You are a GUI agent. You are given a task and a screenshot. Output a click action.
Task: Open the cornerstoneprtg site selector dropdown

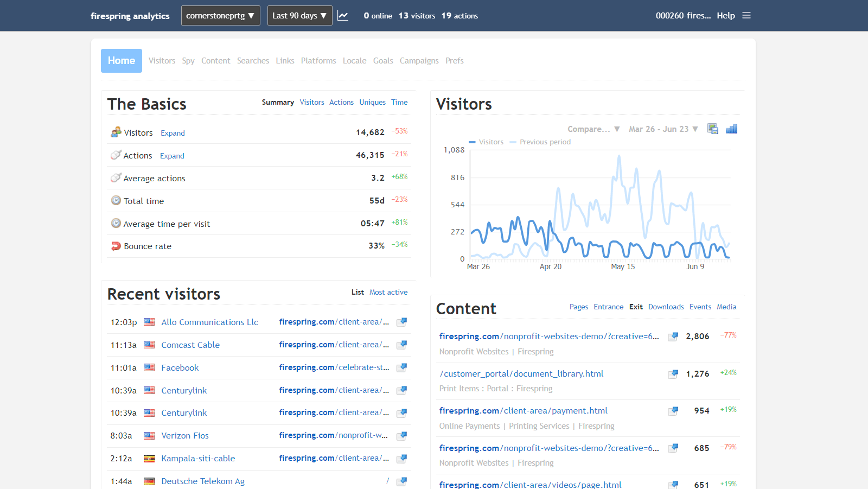(x=220, y=15)
